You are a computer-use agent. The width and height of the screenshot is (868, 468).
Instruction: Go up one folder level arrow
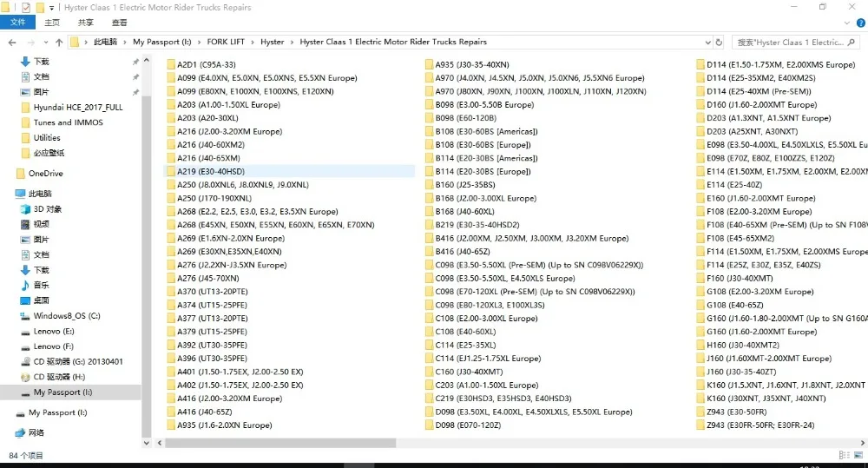[59, 42]
